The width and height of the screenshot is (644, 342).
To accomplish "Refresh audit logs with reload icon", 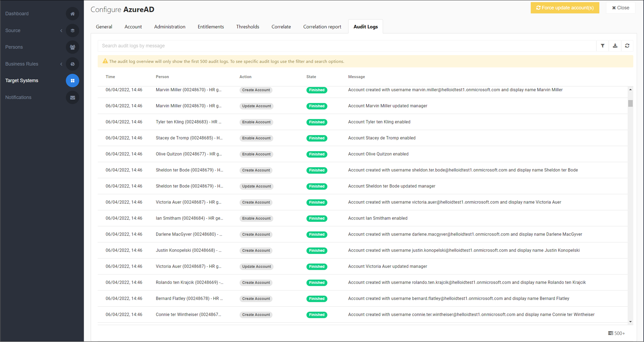I will 627,46.
